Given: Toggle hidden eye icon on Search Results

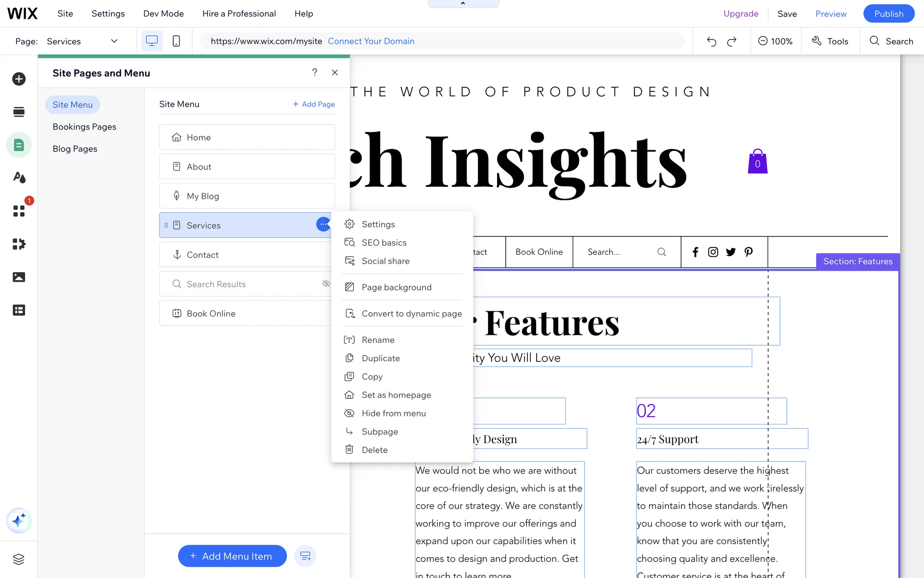Looking at the screenshot, I should click(326, 284).
